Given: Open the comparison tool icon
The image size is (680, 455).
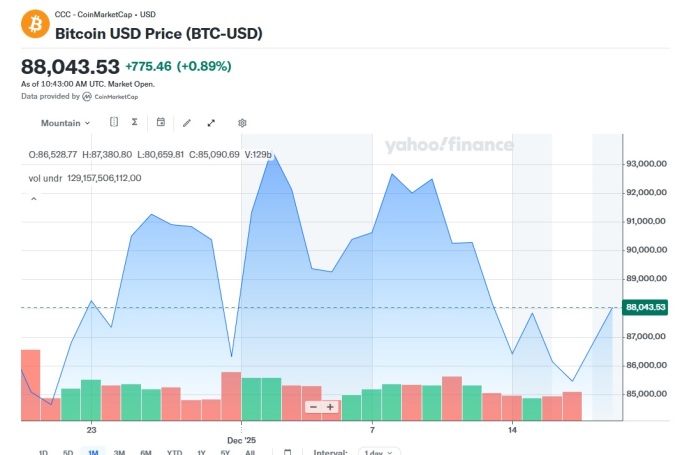Looking at the screenshot, I should [x=113, y=123].
